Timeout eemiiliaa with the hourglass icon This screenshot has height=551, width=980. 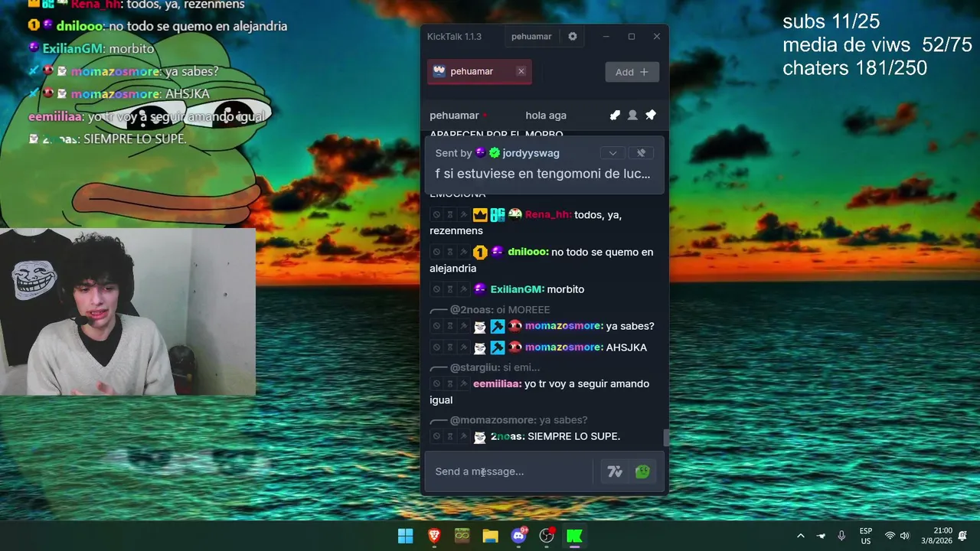pyautogui.click(x=450, y=383)
